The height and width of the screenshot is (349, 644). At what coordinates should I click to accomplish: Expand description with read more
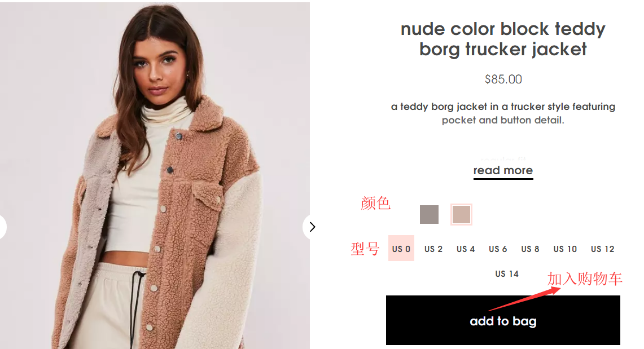click(503, 171)
